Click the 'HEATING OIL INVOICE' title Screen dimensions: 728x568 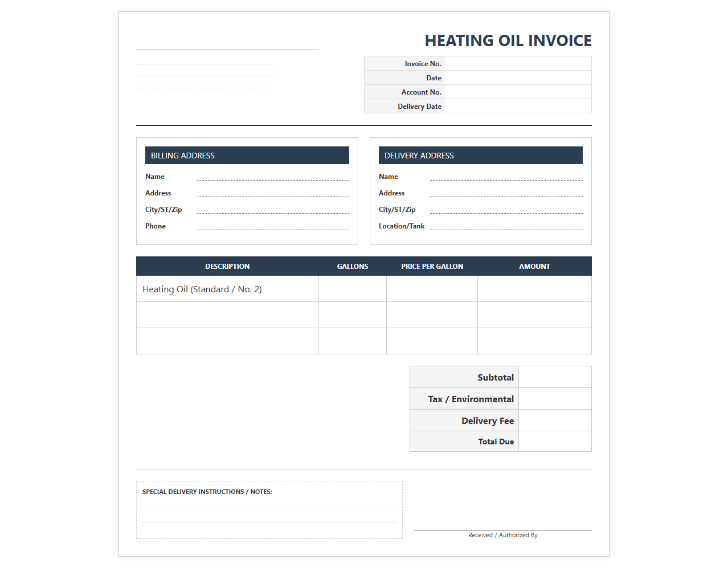tap(508, 41)
